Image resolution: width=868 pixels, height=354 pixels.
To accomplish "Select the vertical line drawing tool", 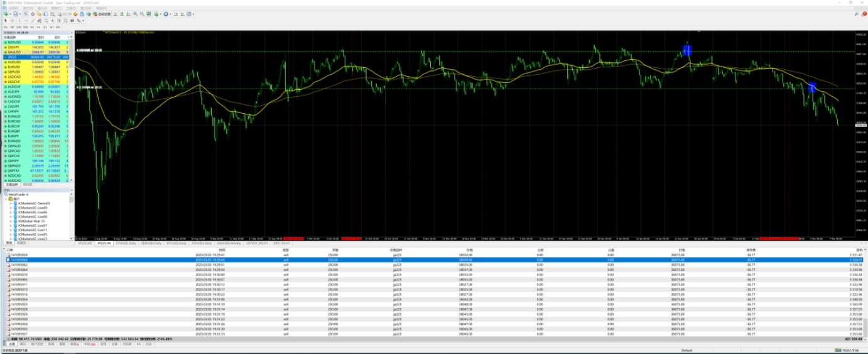I will [19, 20].
